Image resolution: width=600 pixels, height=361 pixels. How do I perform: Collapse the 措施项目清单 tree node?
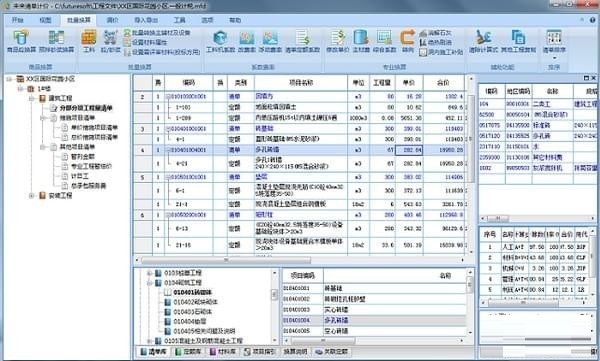[43, 118]
